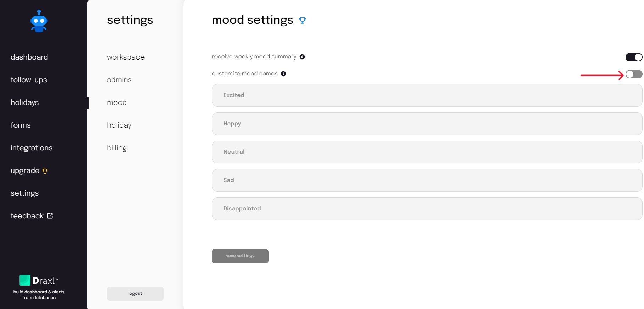Click the robot logo at the top
Image resolution: width=644 pixels, height=309 pixels.
coord(39,21)
